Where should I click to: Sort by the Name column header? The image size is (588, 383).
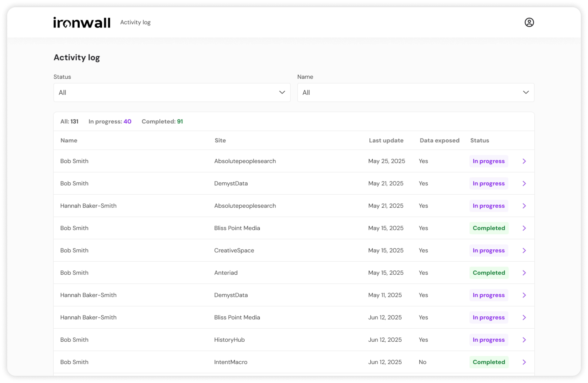69,140
